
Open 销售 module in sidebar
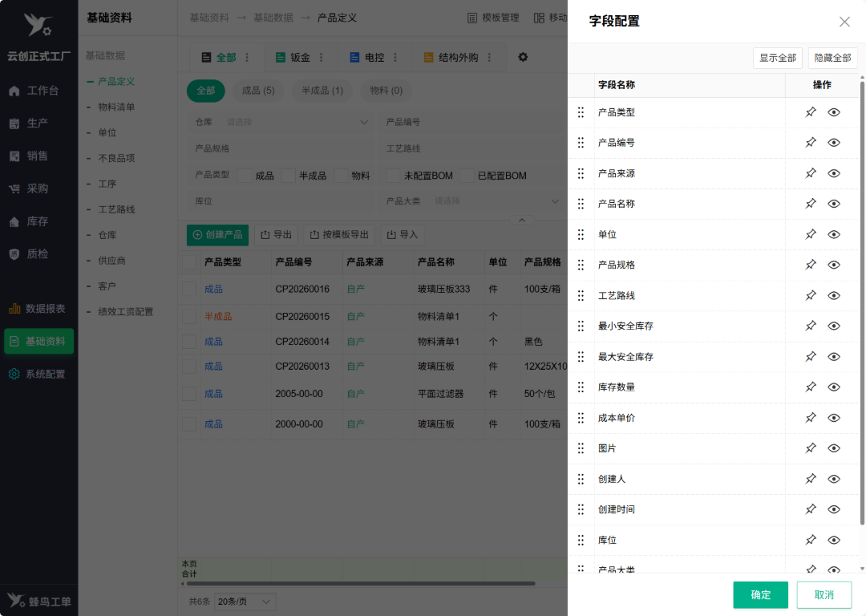[29, 156]
